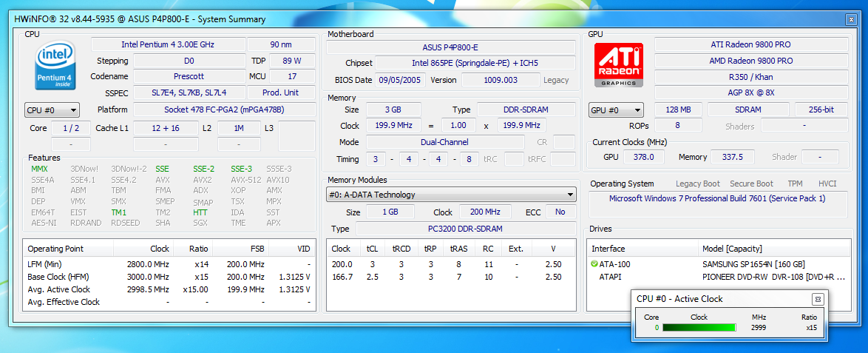Click the Socket 478 FC-PGA2 platform field

click(224, 110)
